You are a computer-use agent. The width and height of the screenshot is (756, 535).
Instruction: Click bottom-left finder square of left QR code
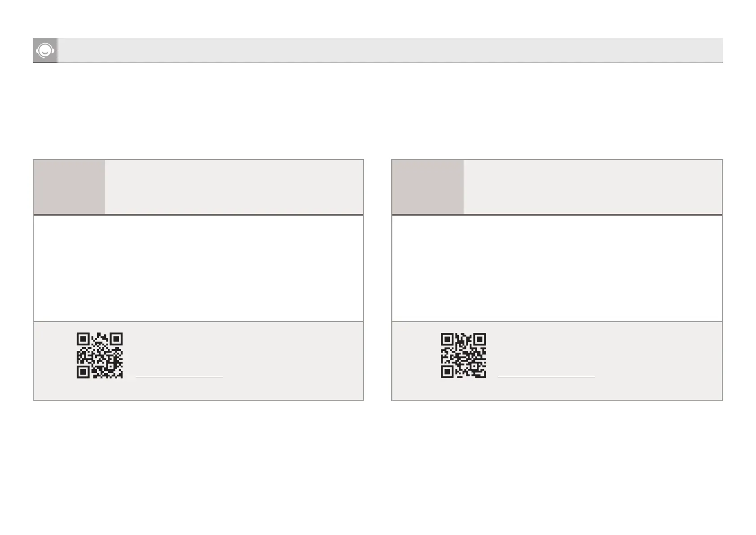(x=83, y=372)
